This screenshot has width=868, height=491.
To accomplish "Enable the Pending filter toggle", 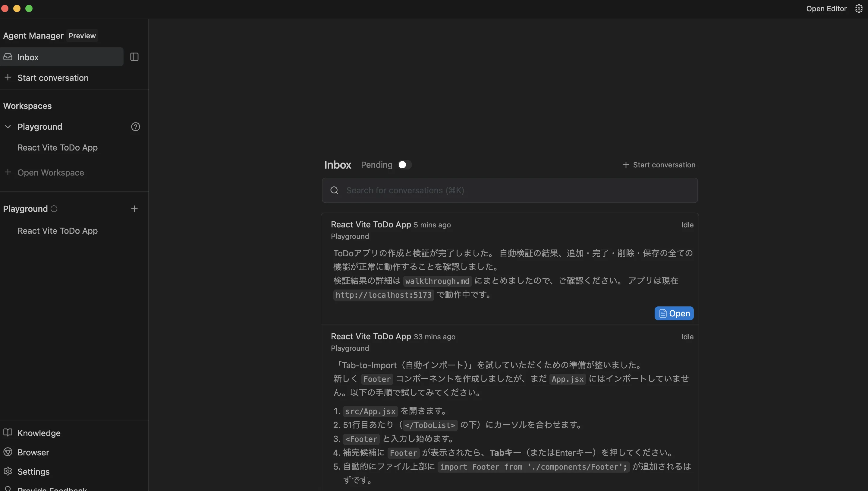I will tap(404, 165).
